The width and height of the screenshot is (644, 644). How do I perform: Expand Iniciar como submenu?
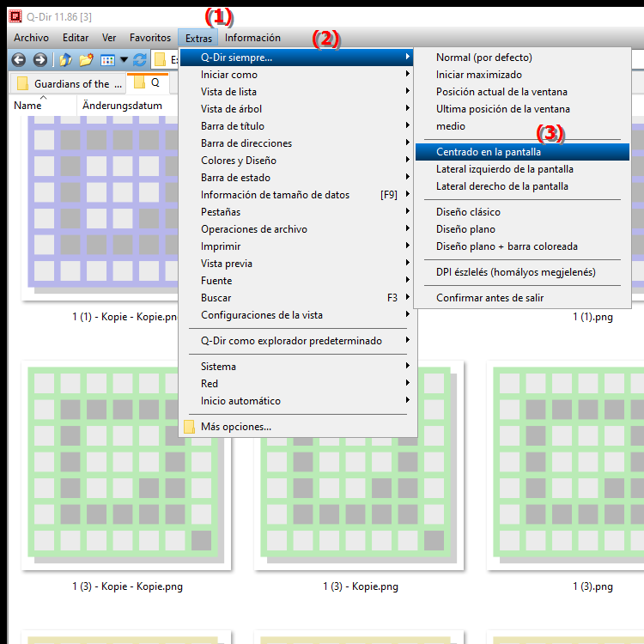click(x=296, y=75)
